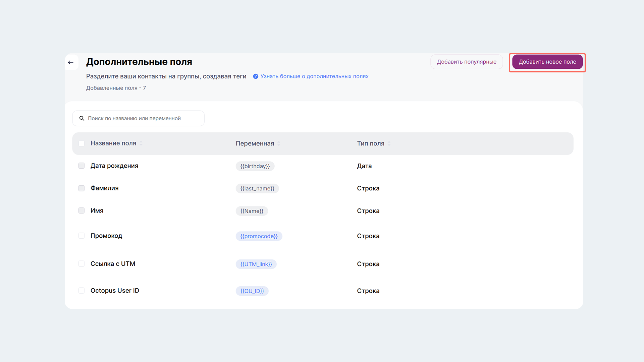Click the blue question mark help icon
This screenshot has width=644, height=362.
(256, 76)
